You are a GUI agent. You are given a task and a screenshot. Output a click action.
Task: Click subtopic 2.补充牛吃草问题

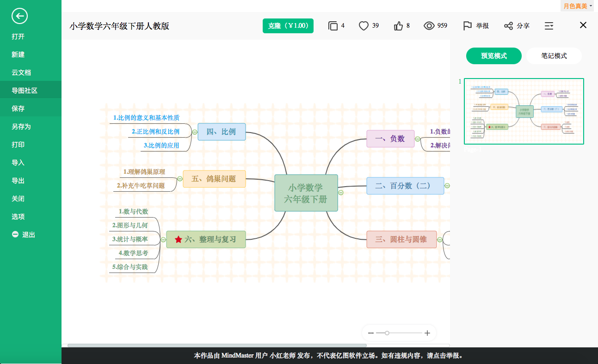click(x=141, y=186)
